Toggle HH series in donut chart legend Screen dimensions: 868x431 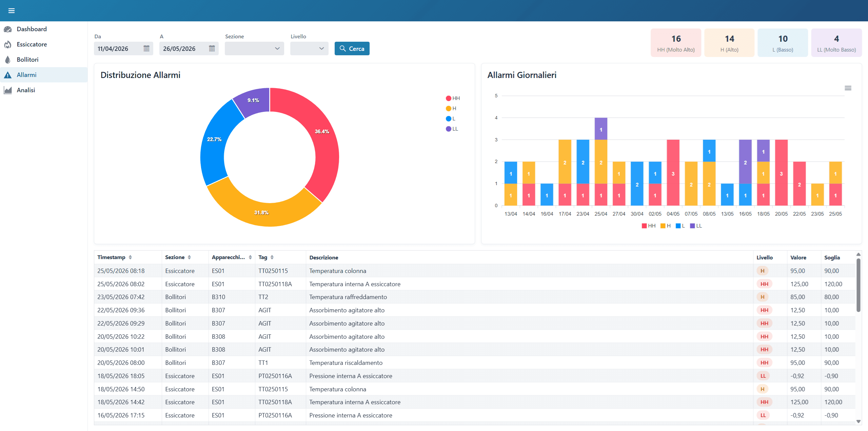point(453,98)
